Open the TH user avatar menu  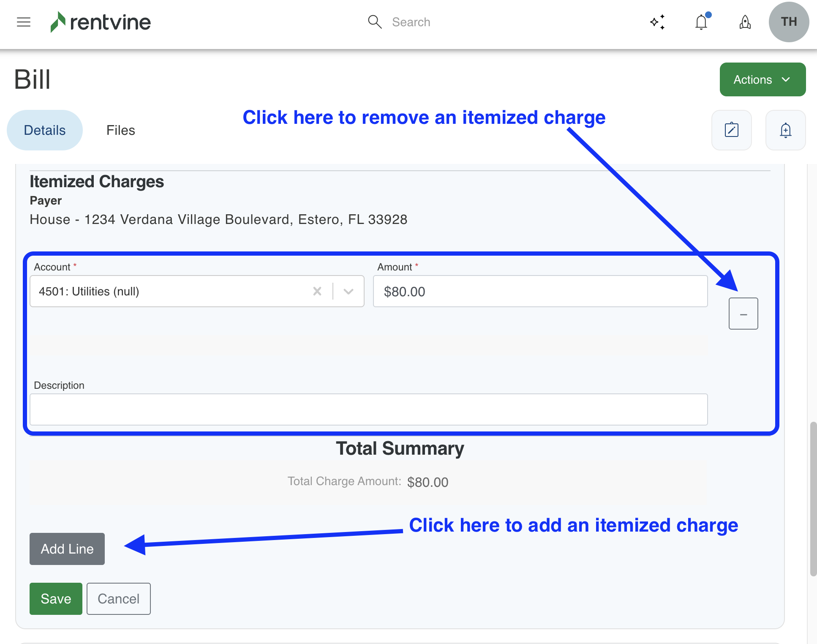[x=788, y=22]
